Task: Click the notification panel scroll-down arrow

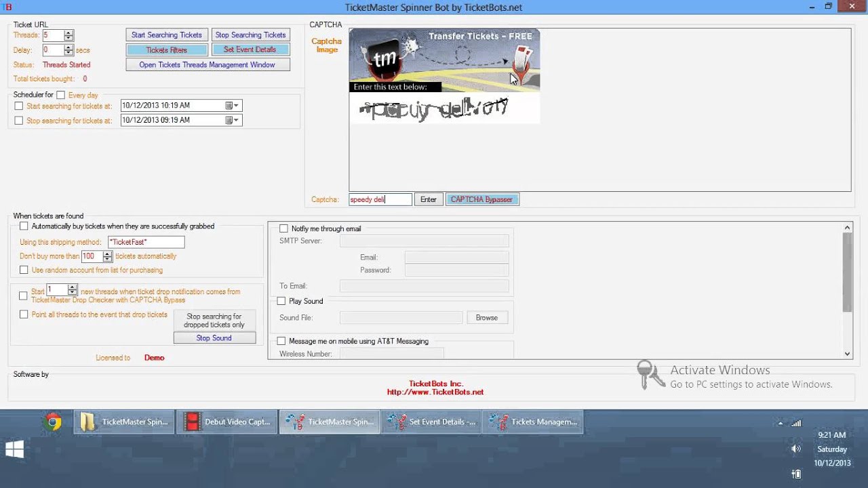Action: click(847, 354)
